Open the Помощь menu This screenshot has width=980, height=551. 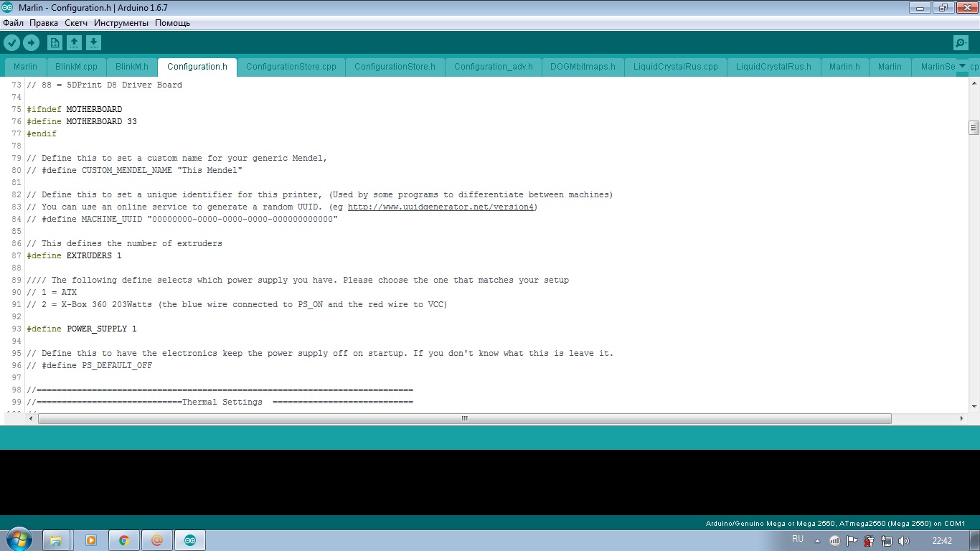pos(173,23)
